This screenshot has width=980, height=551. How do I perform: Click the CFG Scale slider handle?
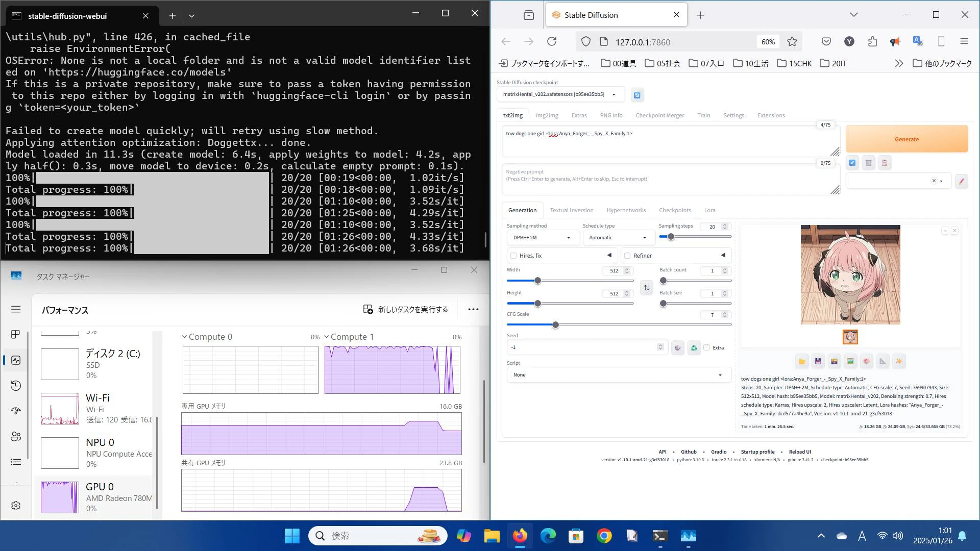coord(555,325)
